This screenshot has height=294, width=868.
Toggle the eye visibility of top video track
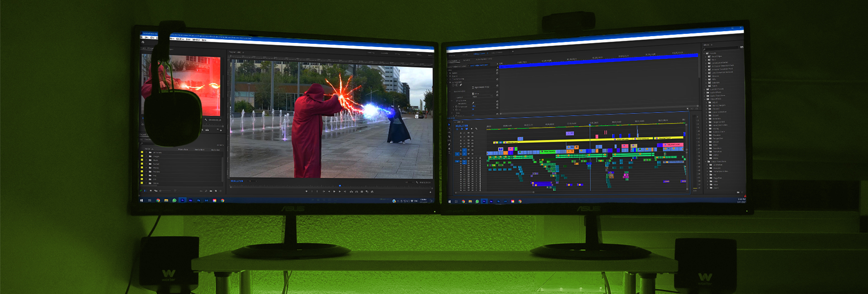coord(473,133)
